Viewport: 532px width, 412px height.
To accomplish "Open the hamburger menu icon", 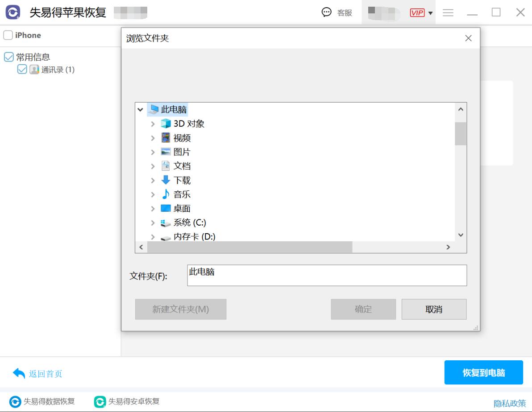I will pos(448,12).
